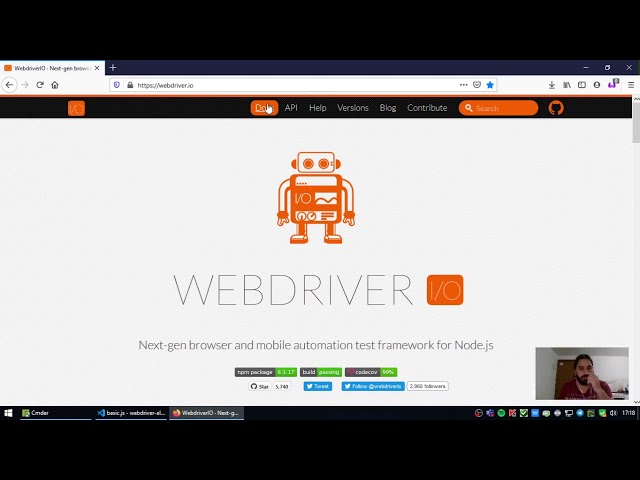Open the Docs navigation item
Image resolution: width=640 pixels, height=480 pixels.
point(264,108)
